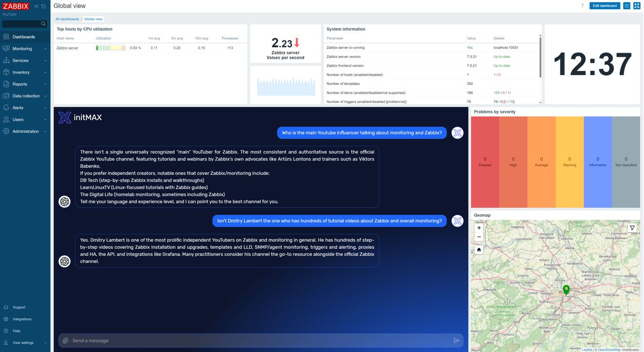The height and width of the screenshot is (352, 644).
Task: Click the 2.23 values per second reading
Action: tap(286, 43)
